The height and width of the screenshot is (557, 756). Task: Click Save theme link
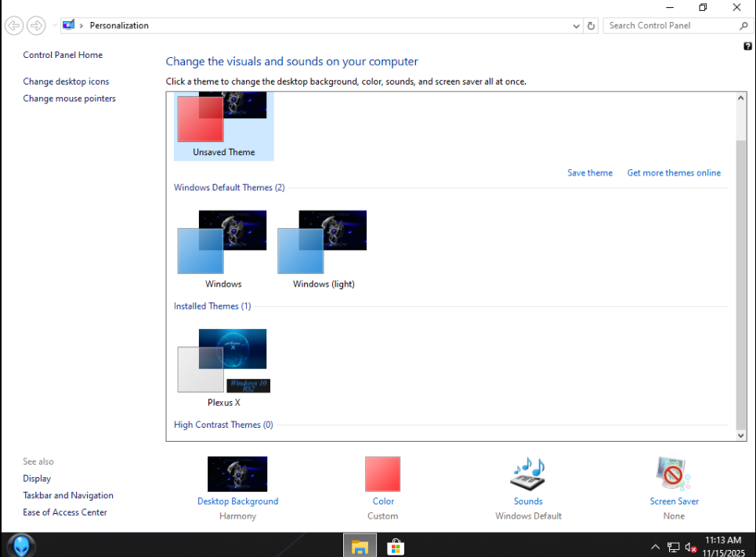pos(590,172)
